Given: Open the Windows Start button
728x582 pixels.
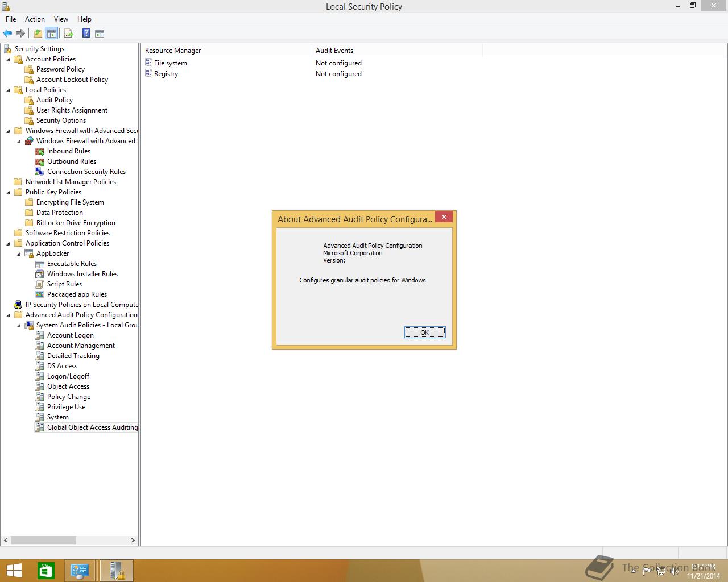Looking at the screenshot, I should [x=14, y=571].
